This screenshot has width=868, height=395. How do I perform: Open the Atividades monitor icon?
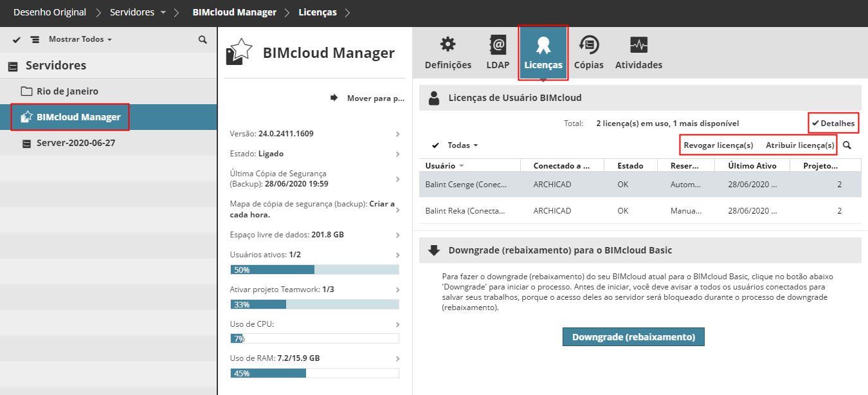click(638, 45)
